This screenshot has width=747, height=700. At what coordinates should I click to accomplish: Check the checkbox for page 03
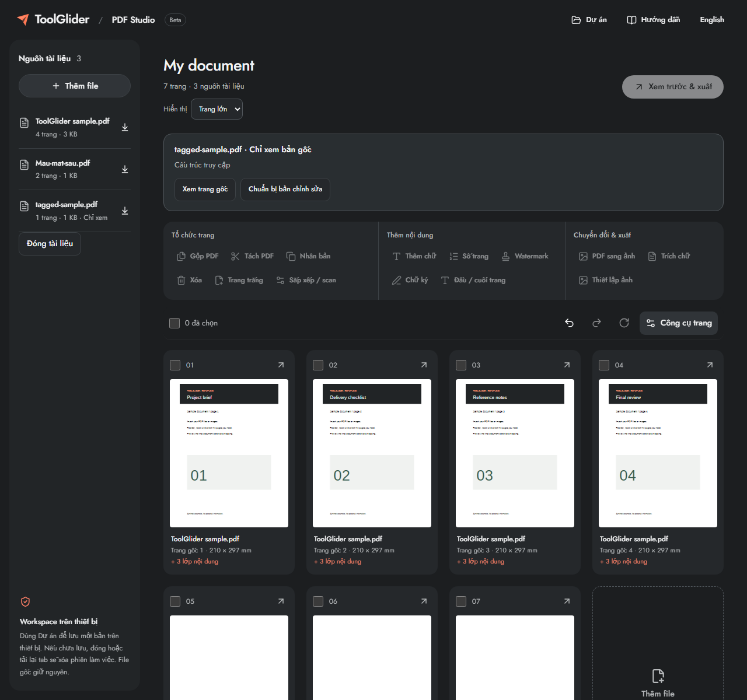coord(461,365)
